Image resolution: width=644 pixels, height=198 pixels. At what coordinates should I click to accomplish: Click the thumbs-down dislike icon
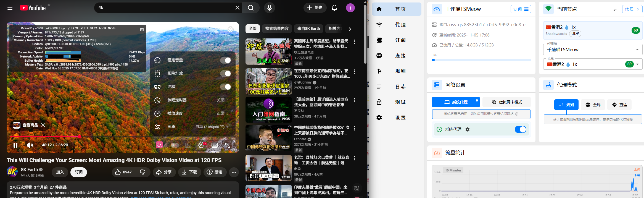(x=143, y=172)
